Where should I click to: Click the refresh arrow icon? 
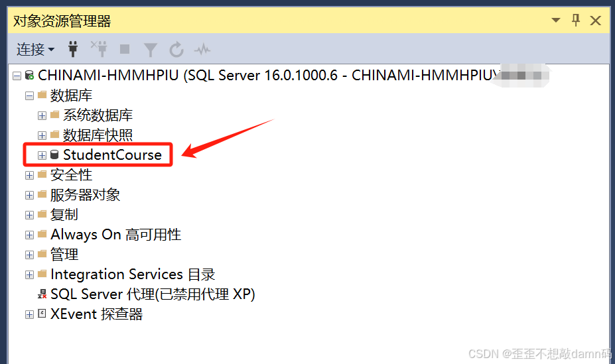click(x=176, y=50)
